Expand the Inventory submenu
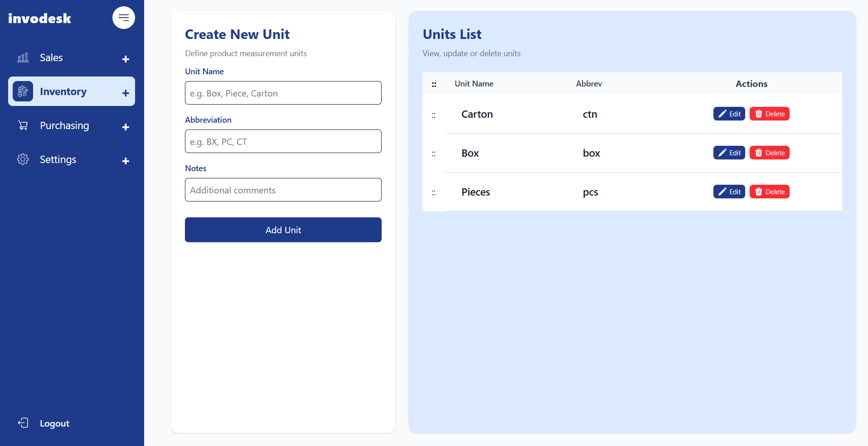Viewport: 868px width, 446px height. [125, 93]
